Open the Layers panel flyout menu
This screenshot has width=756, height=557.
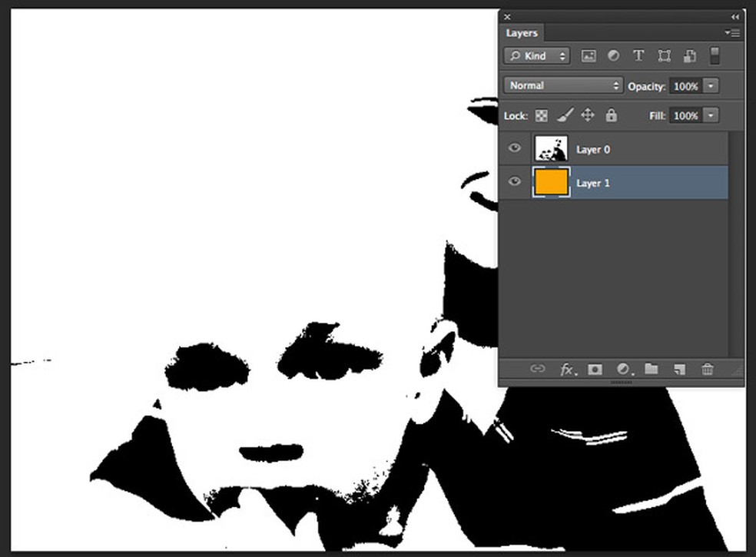coord(732,33)
